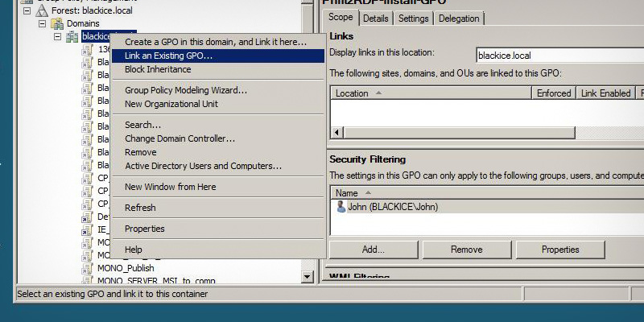
Task: Select the MONO_Publish GPO link icon
Action: 88,267
